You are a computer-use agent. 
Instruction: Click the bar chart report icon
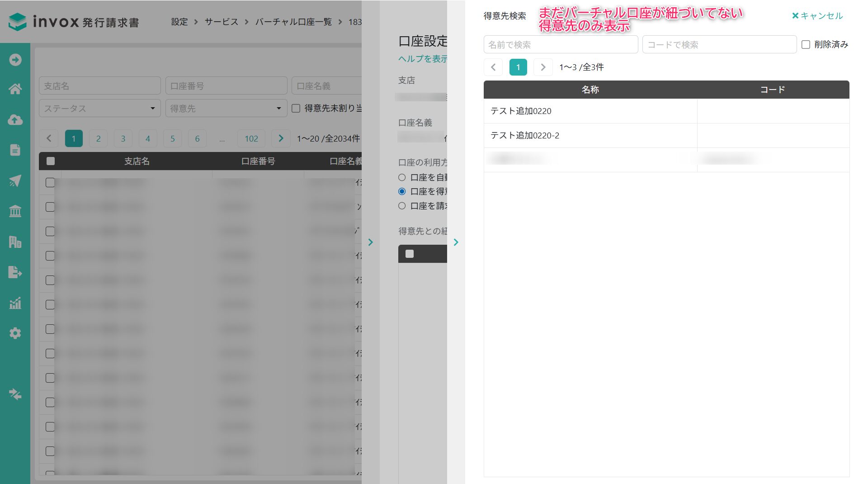[15, 303]
